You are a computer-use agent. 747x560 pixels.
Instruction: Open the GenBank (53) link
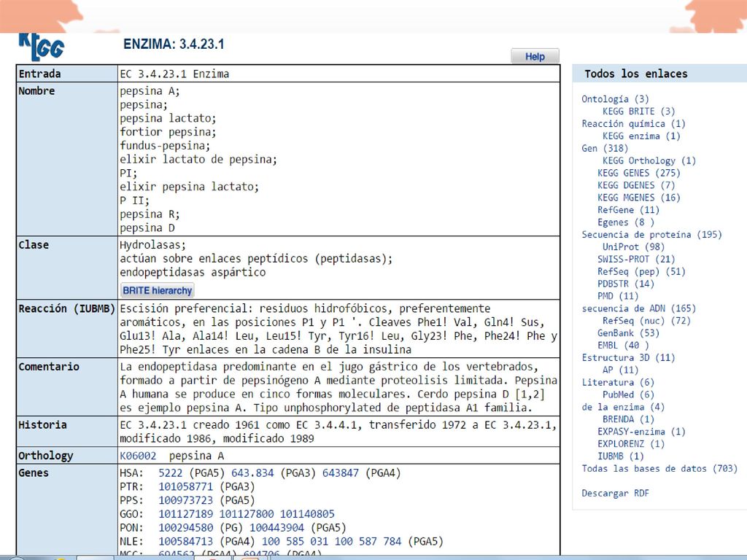click(x=628, y=333)
